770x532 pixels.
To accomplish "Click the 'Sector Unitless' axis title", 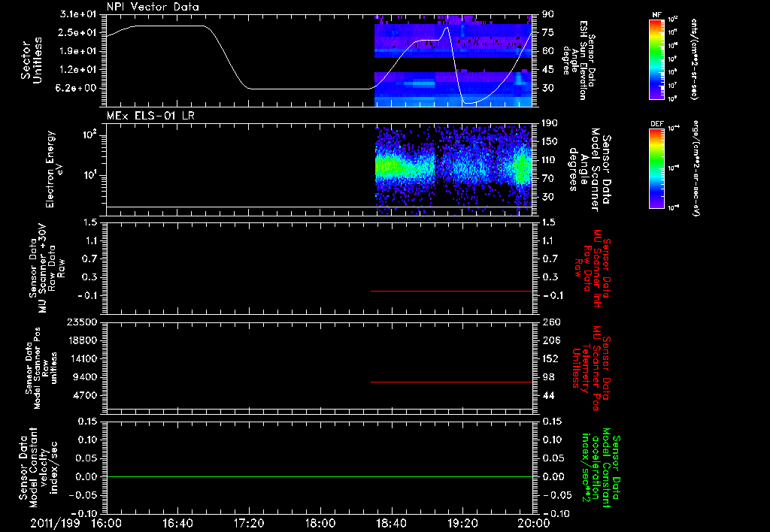I will [x=32, y=60].
